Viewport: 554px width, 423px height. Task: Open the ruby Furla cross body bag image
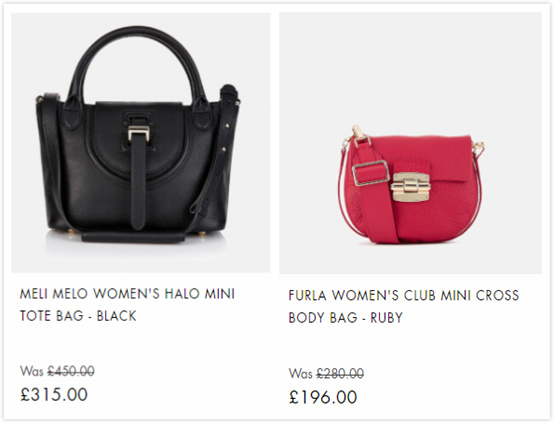point(410,143)
